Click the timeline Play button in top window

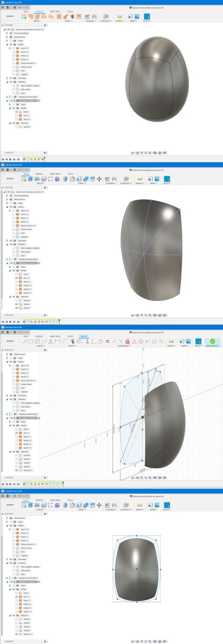tap(10, 158)
